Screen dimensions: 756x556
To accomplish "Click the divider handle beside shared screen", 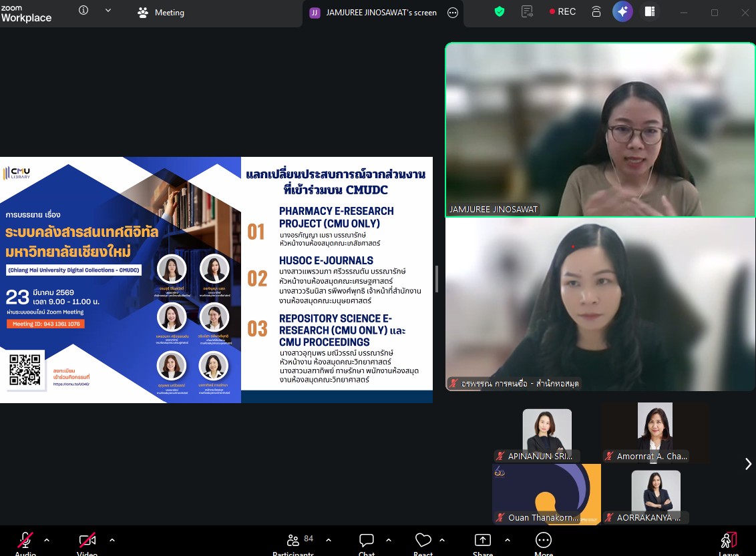I will point(437,279).
